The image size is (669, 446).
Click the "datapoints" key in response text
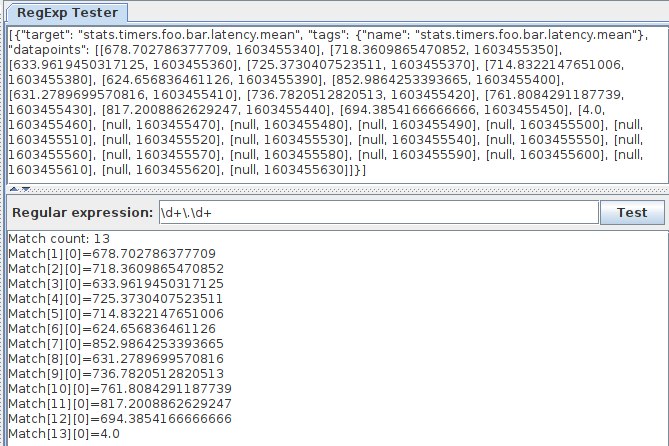coord(47,50)
